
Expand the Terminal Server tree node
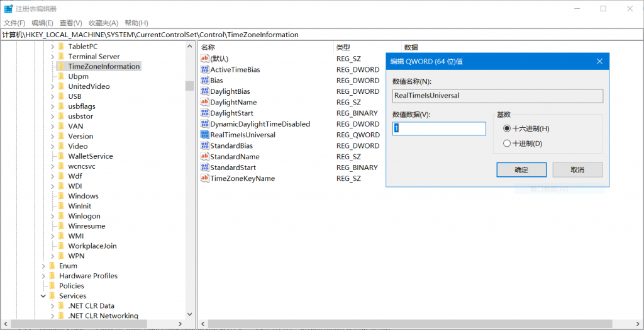click(x=52, y=57)
